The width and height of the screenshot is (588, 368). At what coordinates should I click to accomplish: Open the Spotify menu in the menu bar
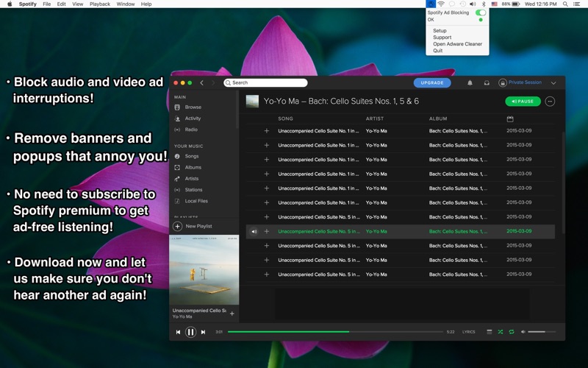point(28,4)
